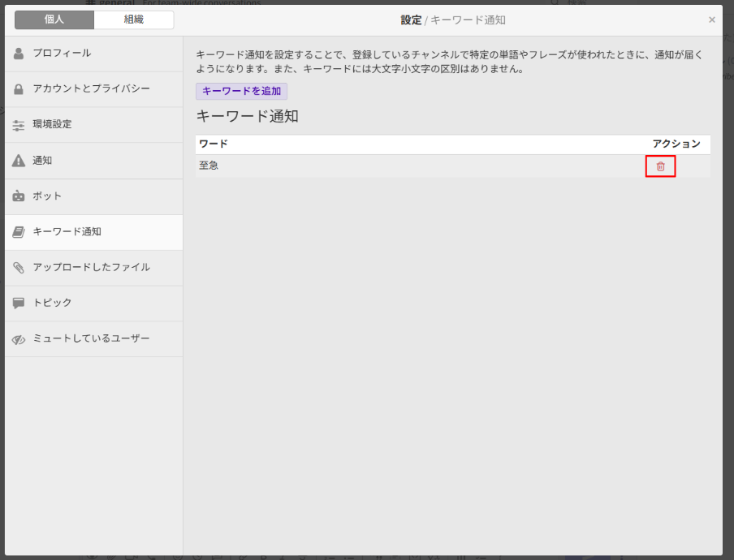The height and width of the screenshot is (560, 734).
Task: Click the sliders icon for 環境設定
Action: pos(18,125)
